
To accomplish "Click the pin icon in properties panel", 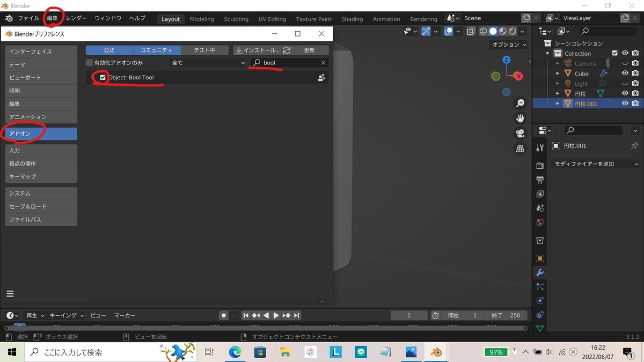I will point(634,146).
